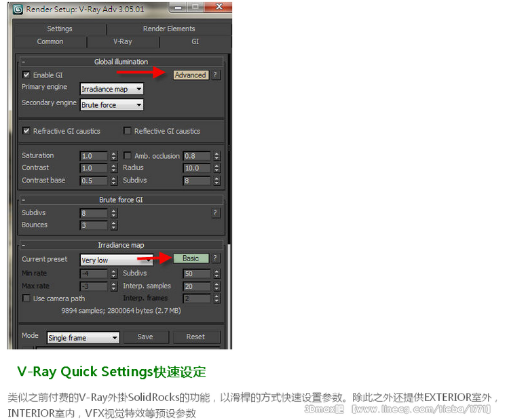Open help for Global illumination rollout

click(x=215, y=75)
